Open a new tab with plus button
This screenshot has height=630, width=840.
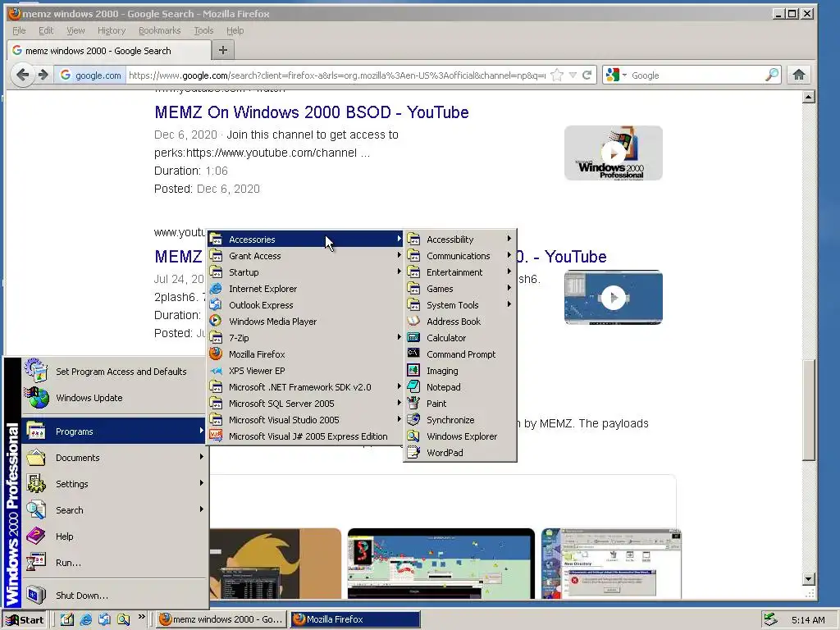(223, 50)
